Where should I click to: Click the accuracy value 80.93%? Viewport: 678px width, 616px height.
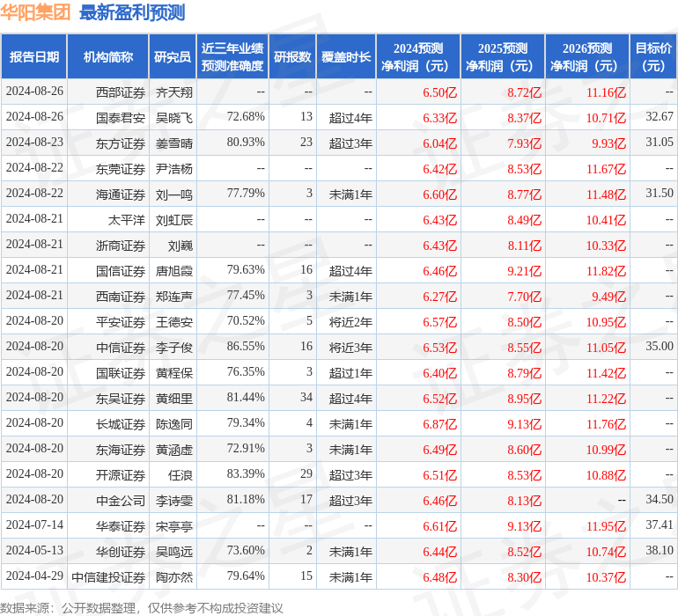point(246,143)
